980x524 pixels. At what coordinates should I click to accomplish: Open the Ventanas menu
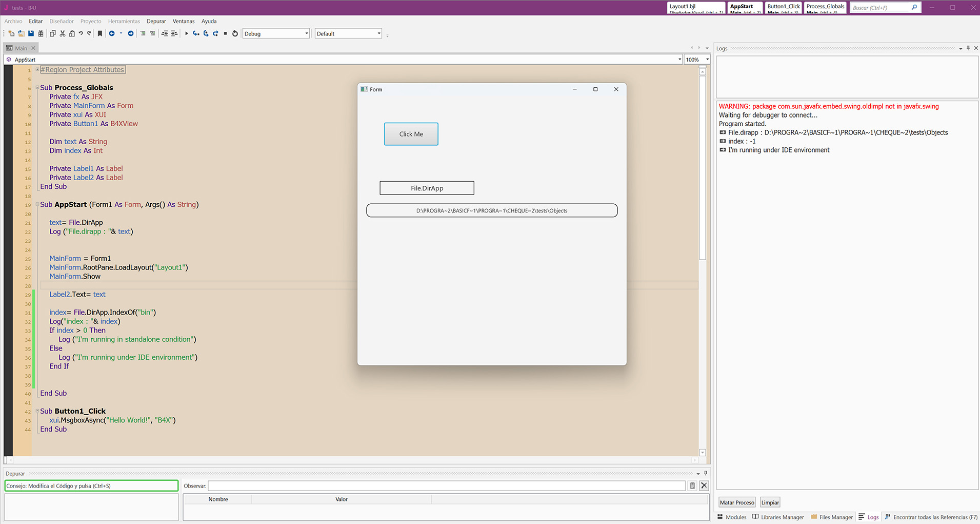point(184,21)
